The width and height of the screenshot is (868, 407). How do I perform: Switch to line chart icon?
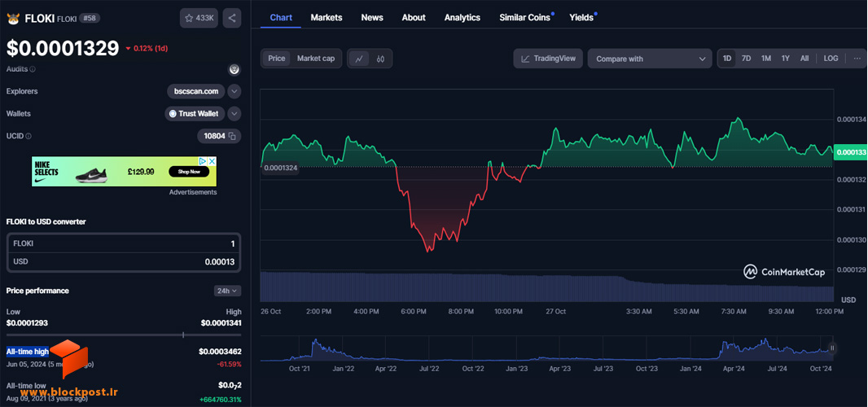359,59
